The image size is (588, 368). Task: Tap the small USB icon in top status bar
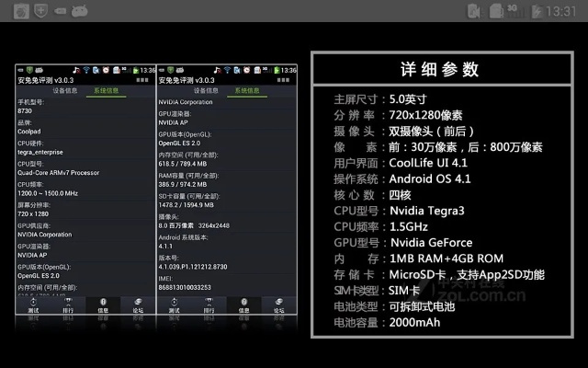[60, 11]
